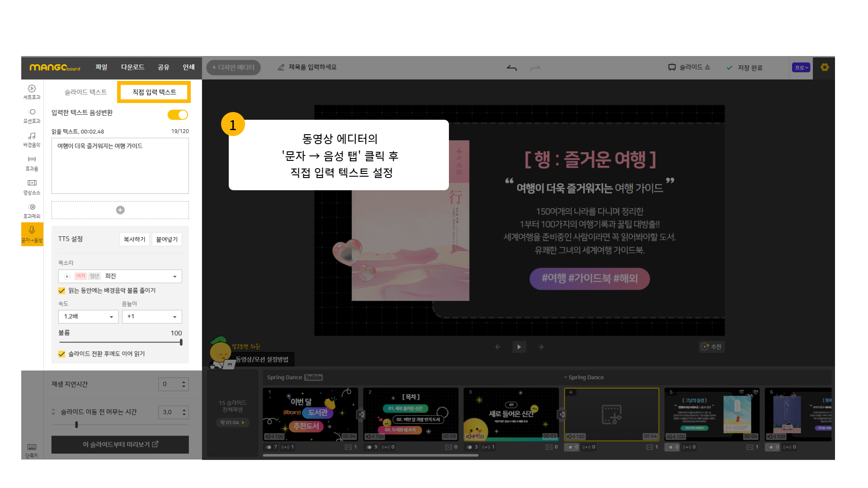Return to 디자인 에디터
Viewport: 868px width, 488px height.
(234, 67)
